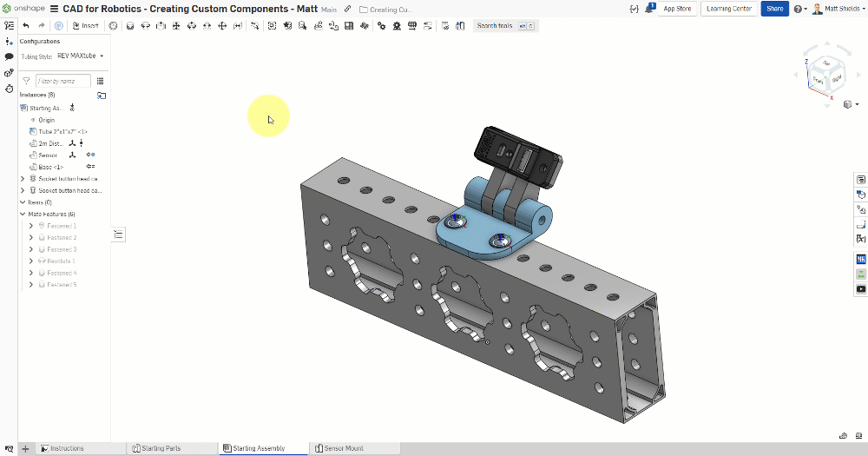Open the Tubing Style dropdown
This screenshot has width=868, height=456.
coord(80,56)
